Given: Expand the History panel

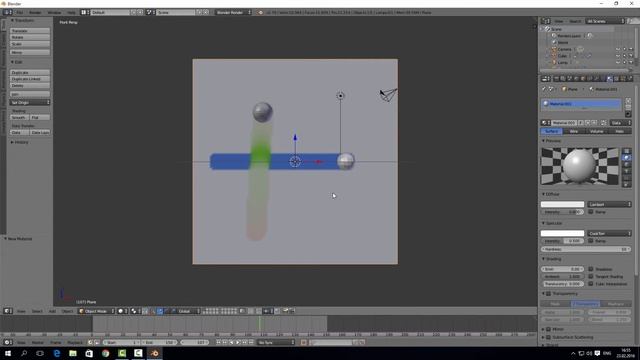Looking at the screenshot, I should [20, 142].
